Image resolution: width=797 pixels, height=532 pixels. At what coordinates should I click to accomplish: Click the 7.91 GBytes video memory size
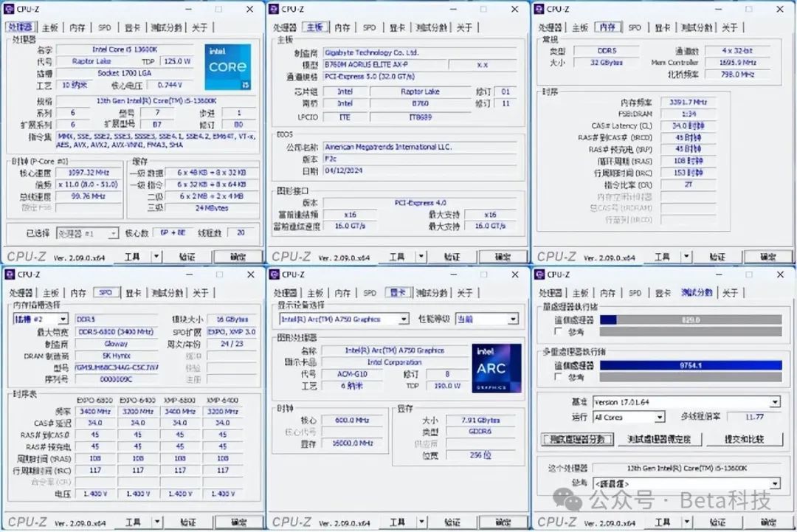click(480, 420)
